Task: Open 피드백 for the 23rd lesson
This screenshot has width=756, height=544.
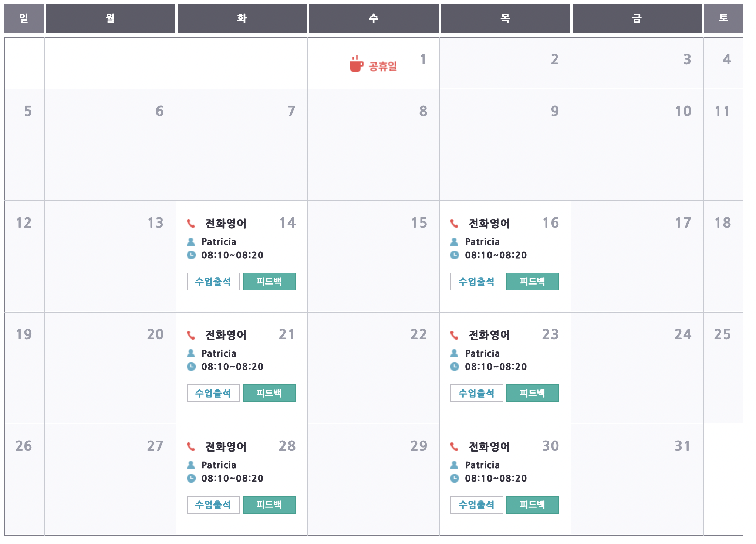Action: pos(533,393)
